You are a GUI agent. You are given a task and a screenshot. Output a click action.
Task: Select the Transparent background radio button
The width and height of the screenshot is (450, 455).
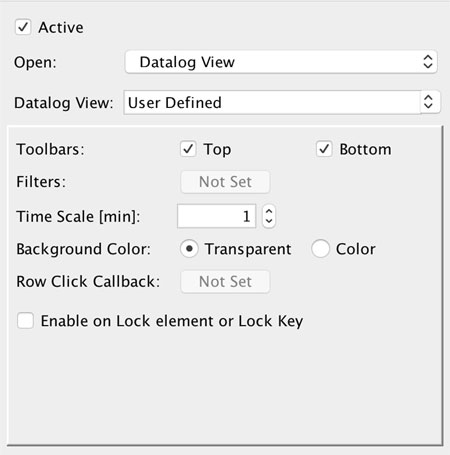pos(189,249)
